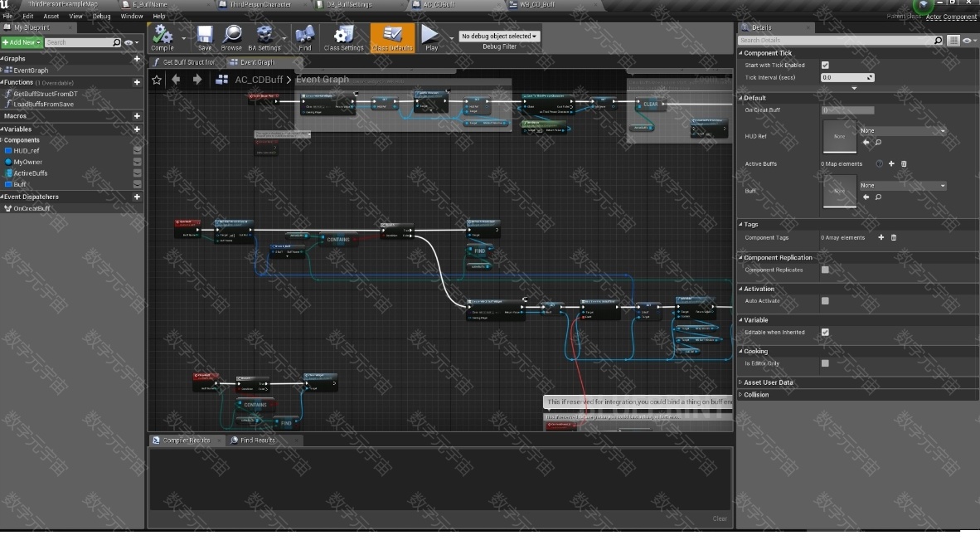Collapse the Component Replication section

click(x=740, y=257)
